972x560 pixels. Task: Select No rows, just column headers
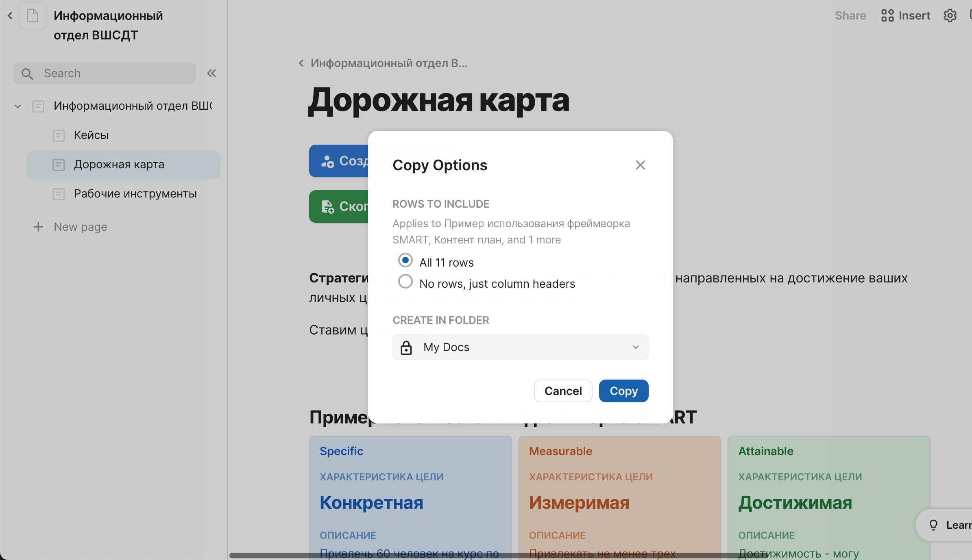[405, 282]
